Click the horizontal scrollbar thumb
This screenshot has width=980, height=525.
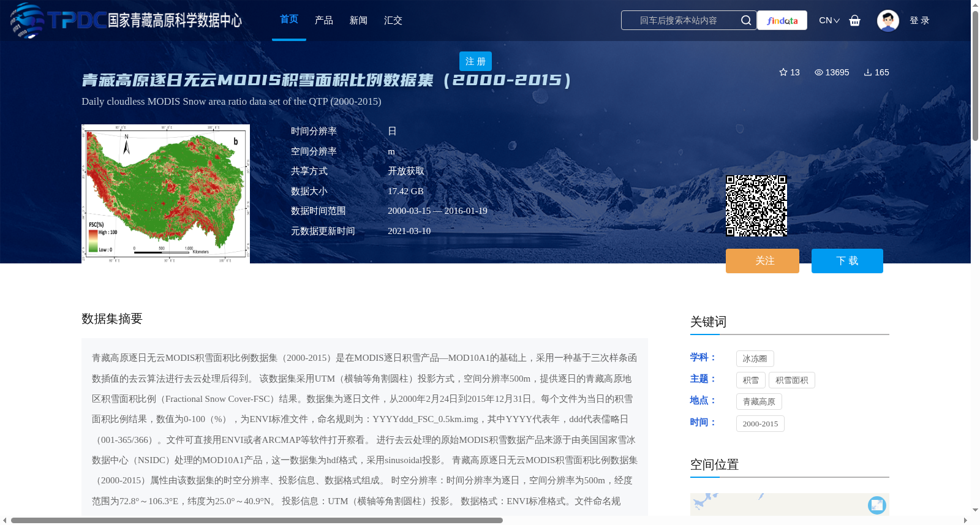[257, 521]
